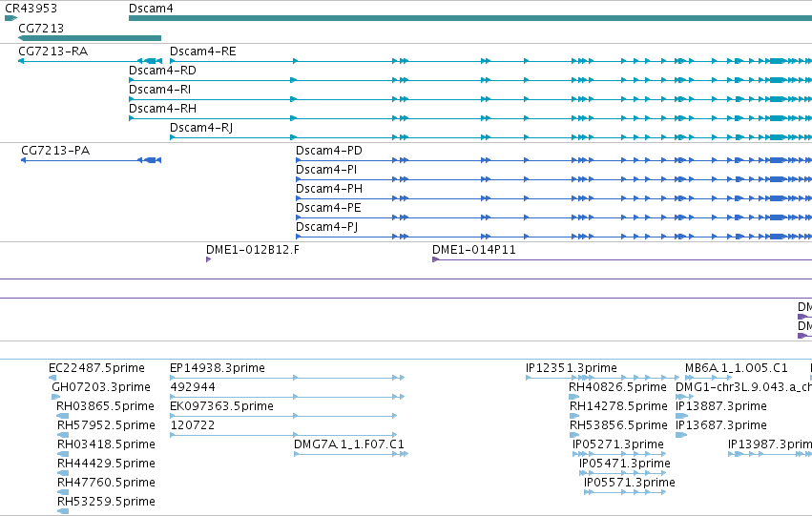Select the Dscam4-RD transcript label
The image size is (812, 516).
point(162,71)
